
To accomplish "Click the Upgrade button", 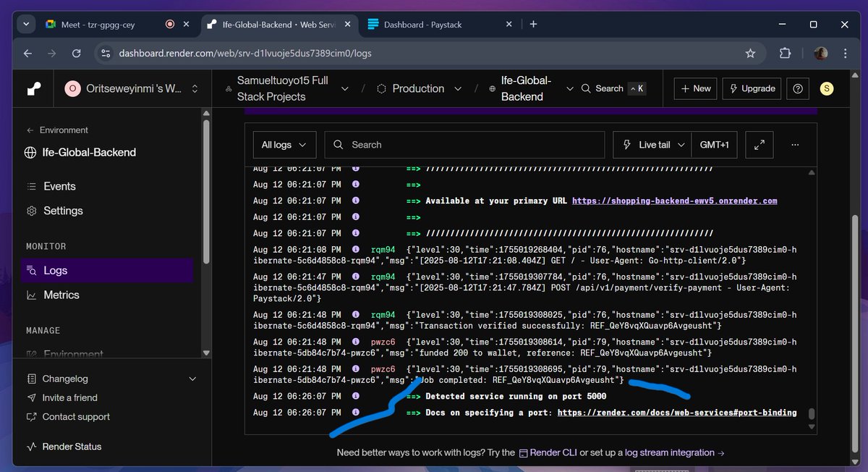I will [752, 88].
